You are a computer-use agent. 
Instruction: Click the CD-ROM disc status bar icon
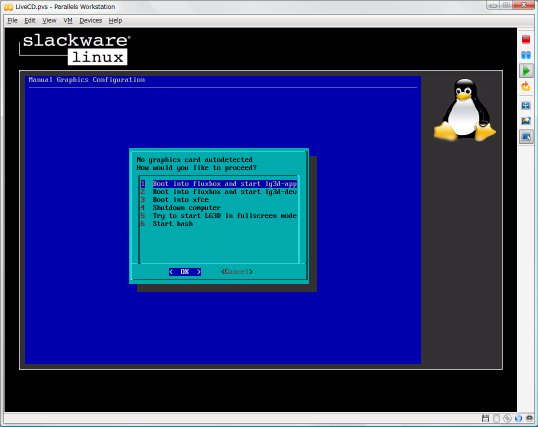[x=507, y=418]
